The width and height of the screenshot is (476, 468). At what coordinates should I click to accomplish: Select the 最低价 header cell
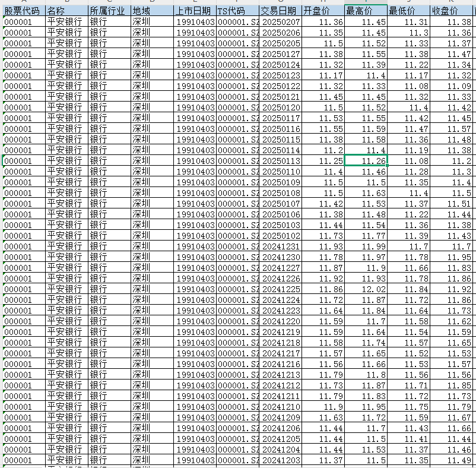(x=409, y=11)
